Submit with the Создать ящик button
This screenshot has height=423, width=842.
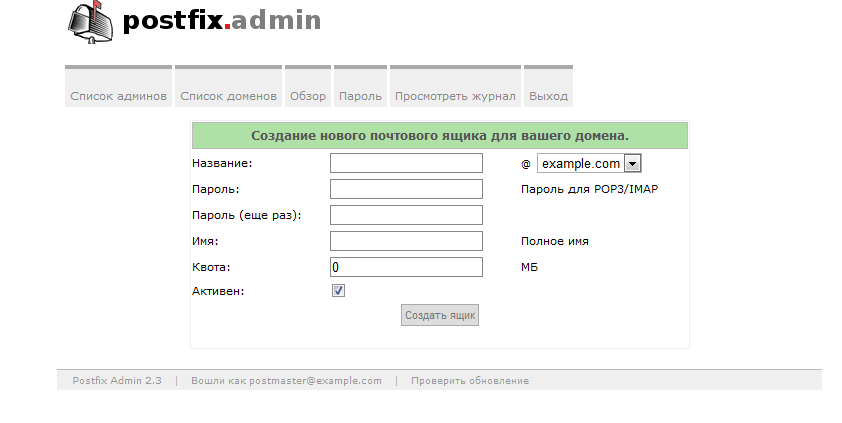440,315
